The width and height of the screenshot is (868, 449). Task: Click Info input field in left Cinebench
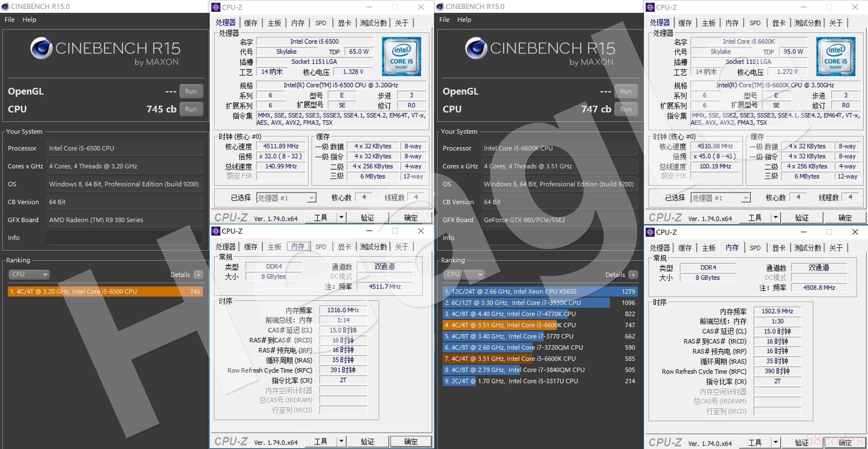coord(124,238)
